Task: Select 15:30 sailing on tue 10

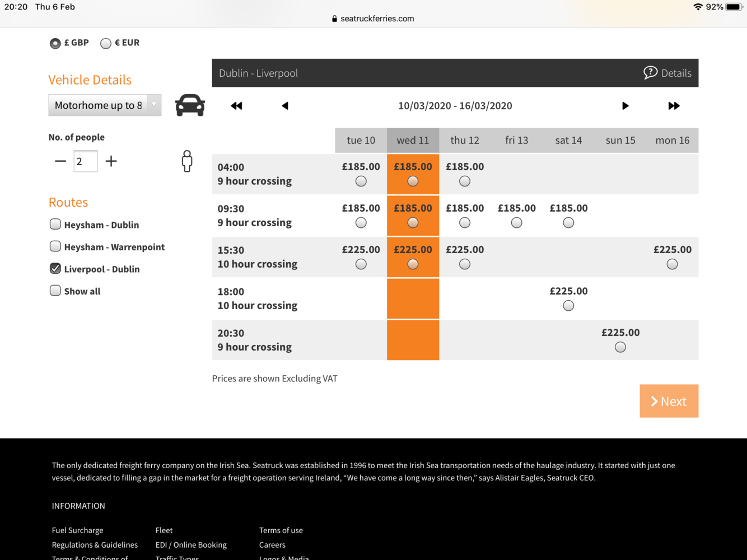Action: 361,264
